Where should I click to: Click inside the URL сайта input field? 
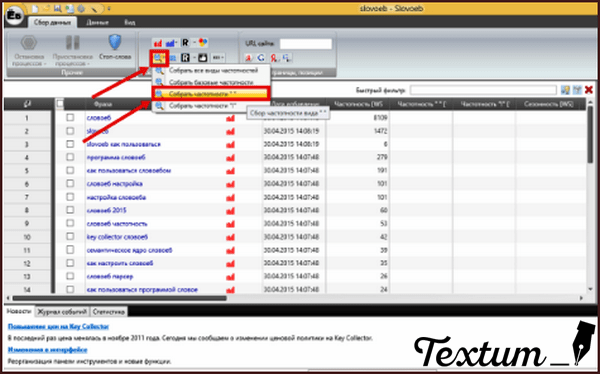point(306,44)
